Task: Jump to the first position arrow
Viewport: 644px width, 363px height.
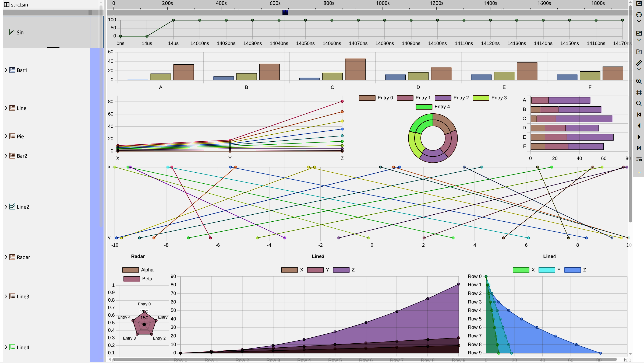Action: click(639, 114)
